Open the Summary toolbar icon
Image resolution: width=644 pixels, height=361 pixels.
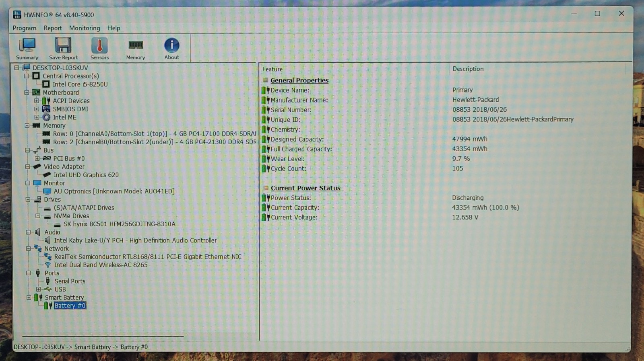(x=27, y=49)
